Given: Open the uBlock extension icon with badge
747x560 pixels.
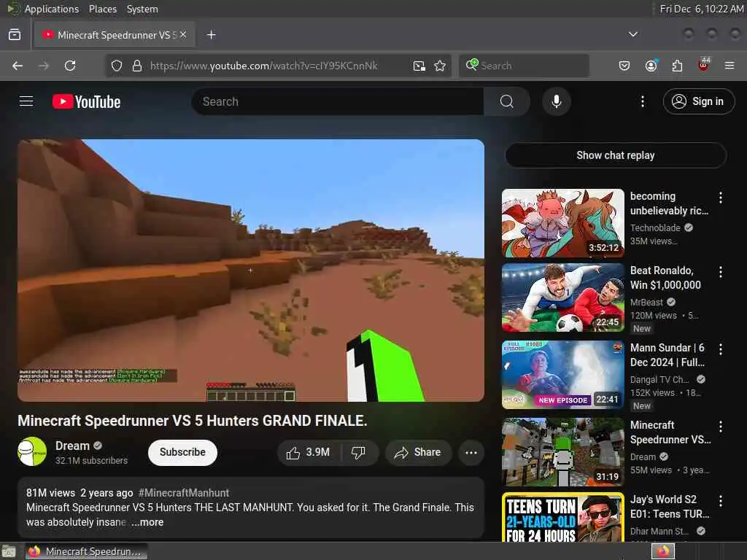Looking at the screenshot, I should tap(703, 65).
